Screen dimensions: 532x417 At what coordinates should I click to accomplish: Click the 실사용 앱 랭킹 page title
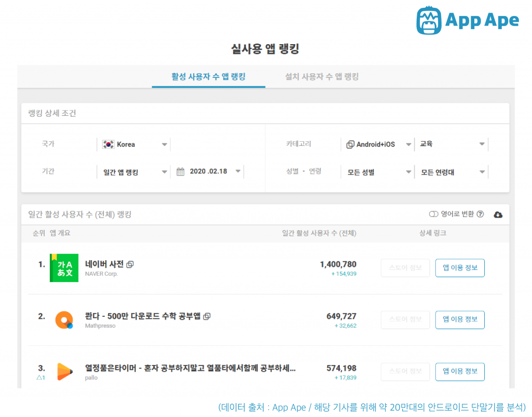(x=265, y=49)
